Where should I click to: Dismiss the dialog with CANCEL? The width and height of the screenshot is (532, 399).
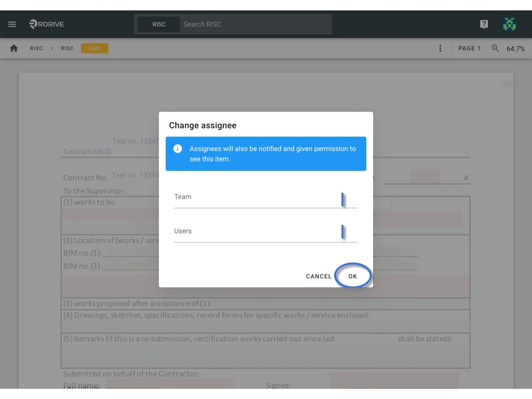(318, 276)
